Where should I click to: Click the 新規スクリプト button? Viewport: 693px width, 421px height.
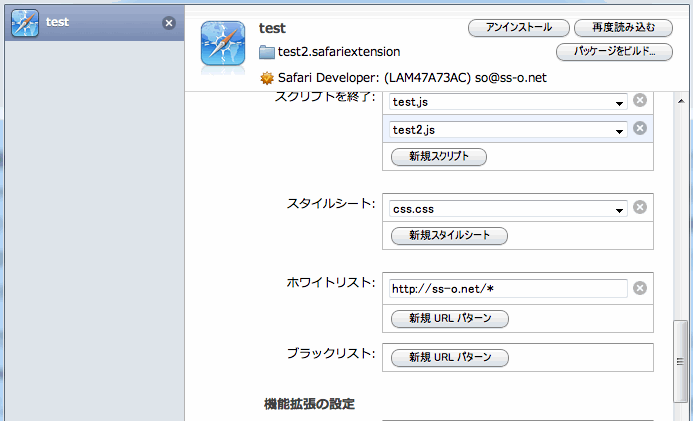point(439,157)
